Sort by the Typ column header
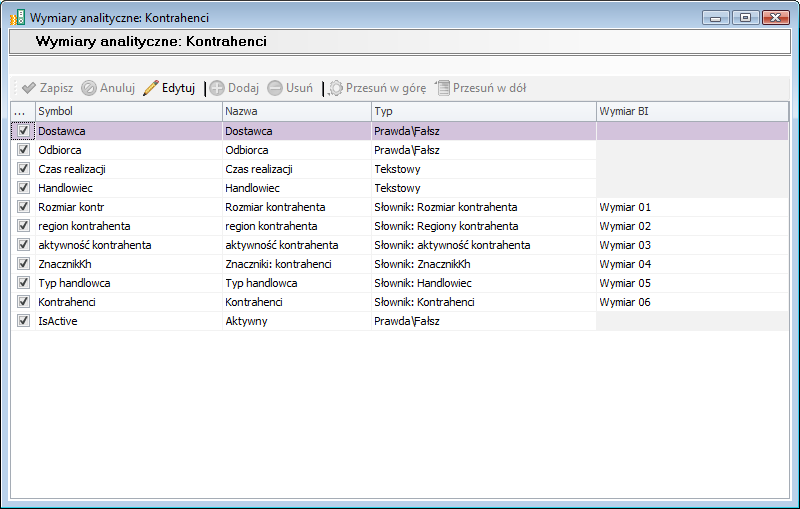This screenshot has height=509, width=800. (x=484, y=111)
